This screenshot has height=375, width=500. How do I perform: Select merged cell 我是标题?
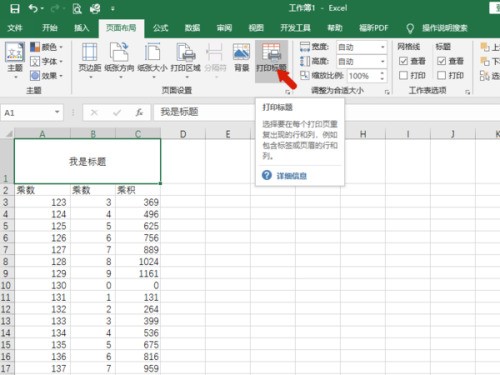click(87, 161)
